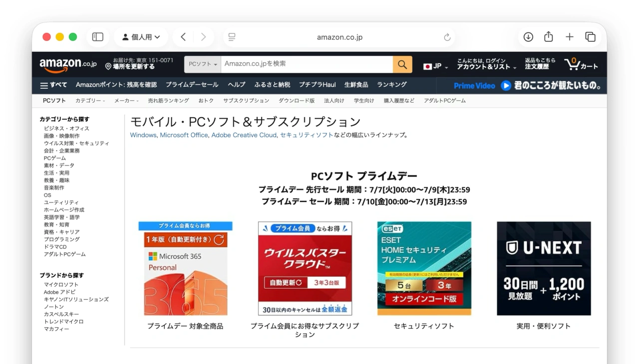
Task: Open ビジネス・オフィス category
Action: pos(66,129)
